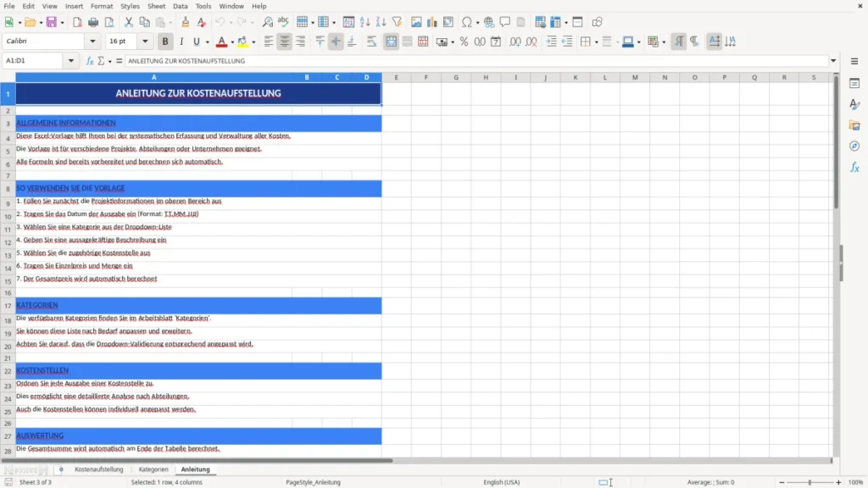Click the Clone Formatting paintbrush icon

[x=186, y=22]
